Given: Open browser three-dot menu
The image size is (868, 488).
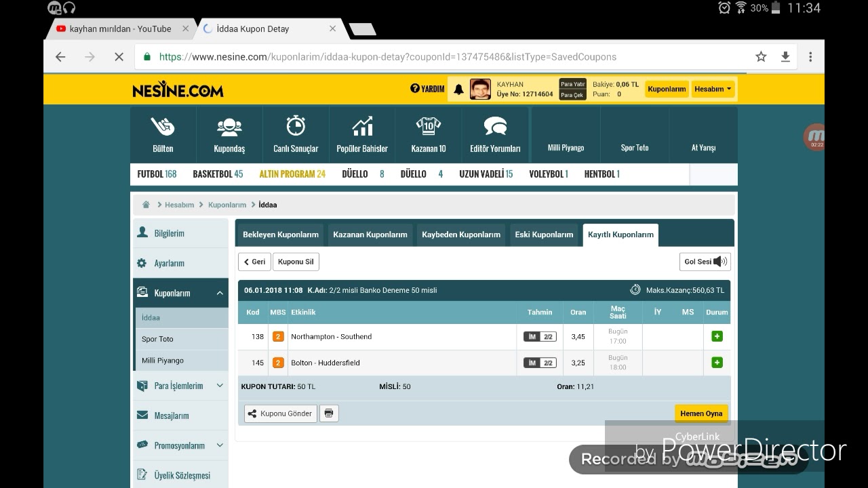Looking at the screenshot, I should pos(810,57).
